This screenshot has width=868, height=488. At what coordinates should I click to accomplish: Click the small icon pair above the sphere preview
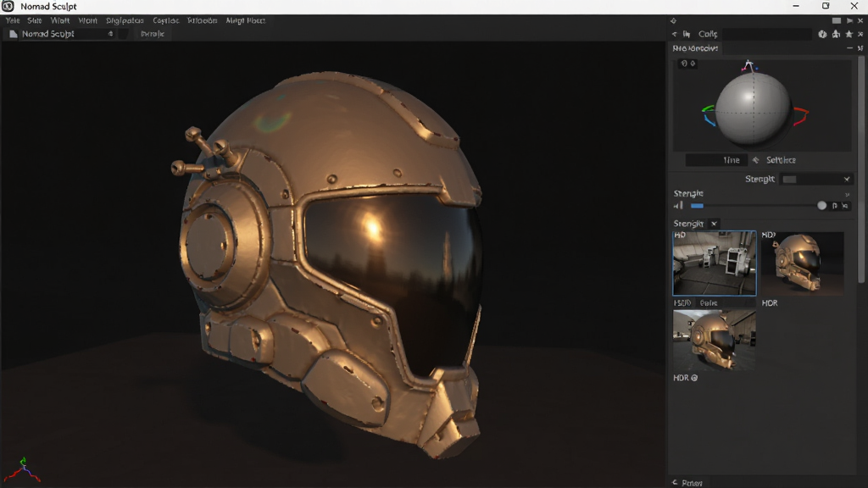[x=688, y=64]
